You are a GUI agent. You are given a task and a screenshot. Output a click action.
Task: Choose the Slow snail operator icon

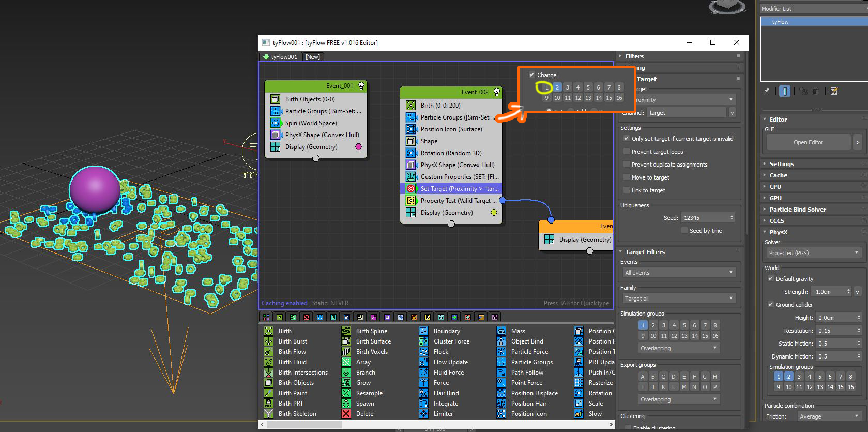(x=578, y=414)
